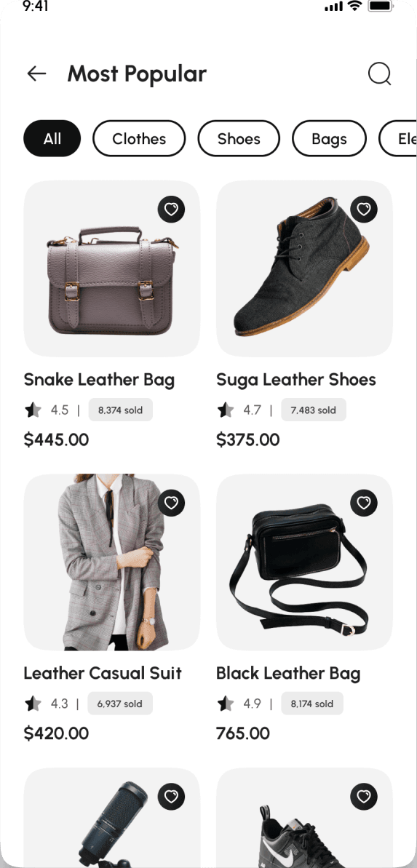The height and width of the screenshot is (868, 417).
Task: Favorite the Snake Leather Bag heart icon
Action: click(x=171, y=210)
